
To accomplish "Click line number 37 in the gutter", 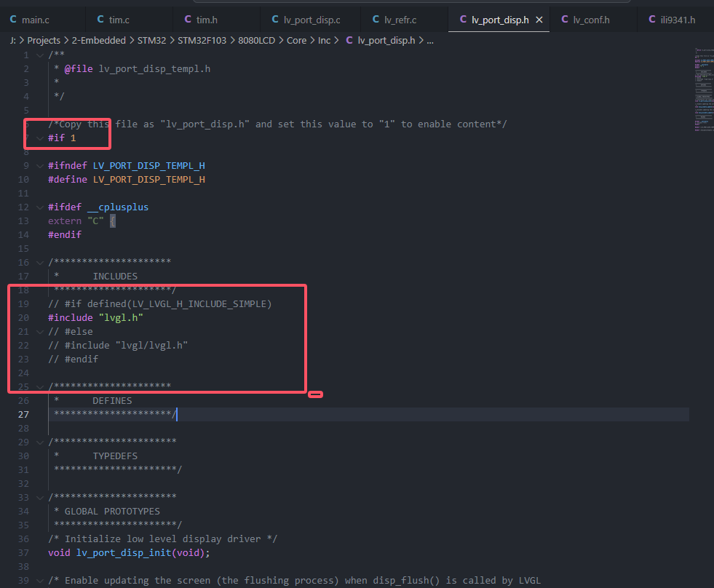I will 23,552.
